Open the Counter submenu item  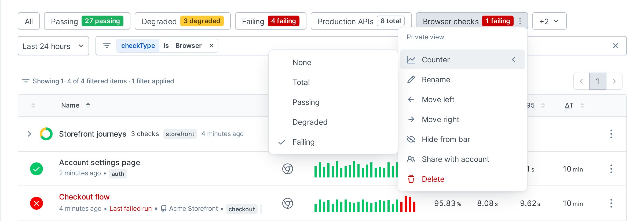click(x=462, y=60)
